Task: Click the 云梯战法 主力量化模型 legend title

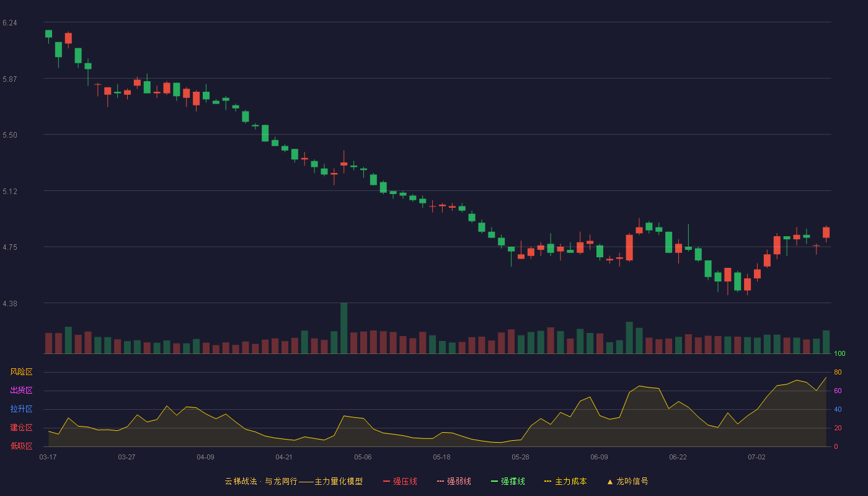Action: (x=293, y=481)
